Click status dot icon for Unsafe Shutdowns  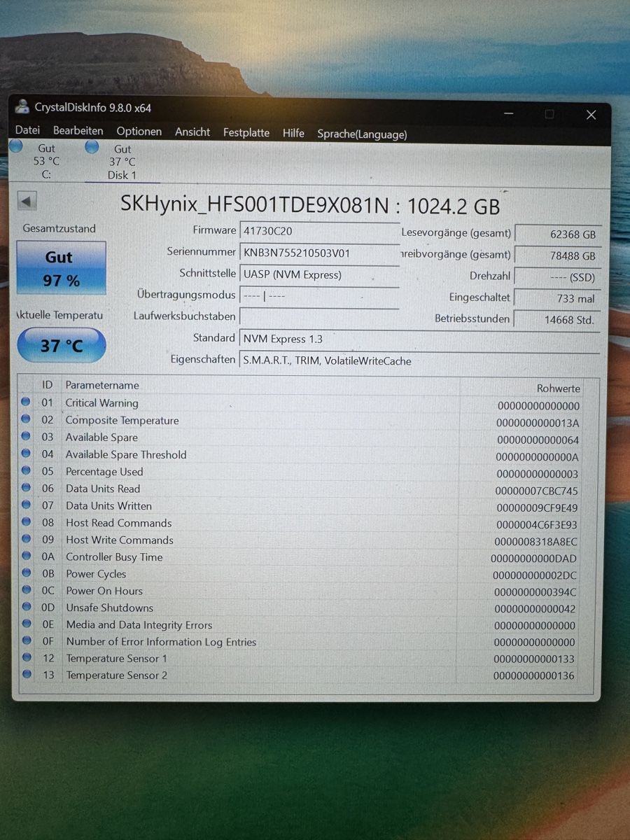27,607
